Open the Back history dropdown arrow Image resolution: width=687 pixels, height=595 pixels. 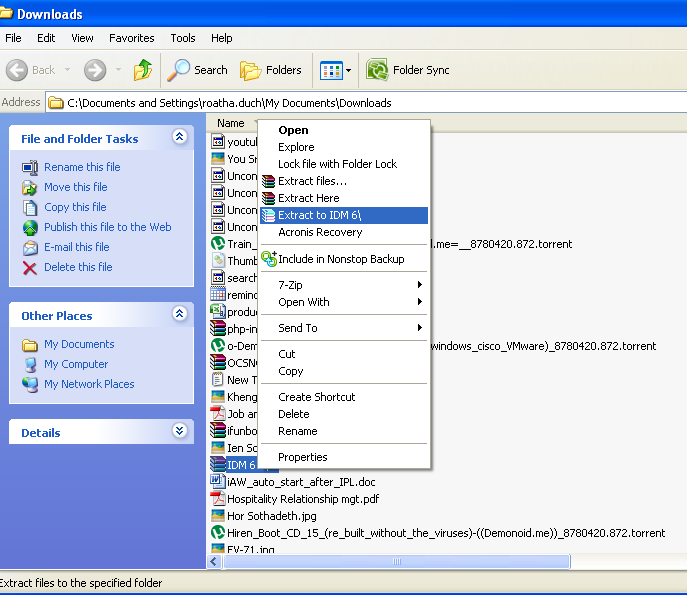67,69
